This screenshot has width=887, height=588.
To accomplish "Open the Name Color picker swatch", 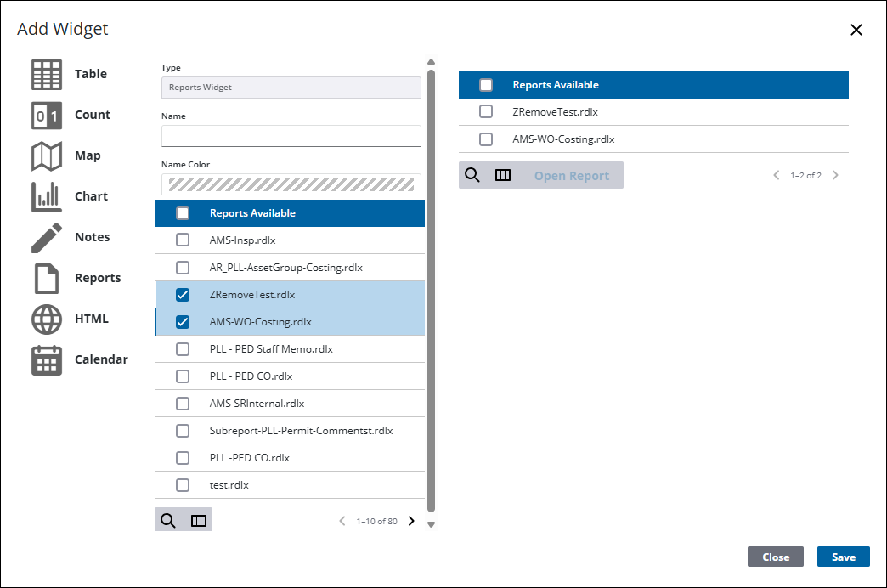I will 291,184.
